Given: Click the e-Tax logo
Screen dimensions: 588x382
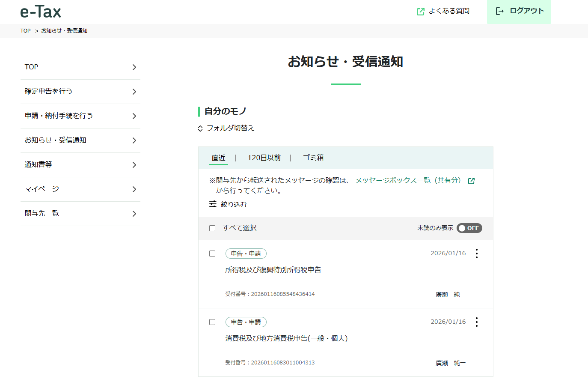Looking at the screenshot, I should click(x=41, y=12).
